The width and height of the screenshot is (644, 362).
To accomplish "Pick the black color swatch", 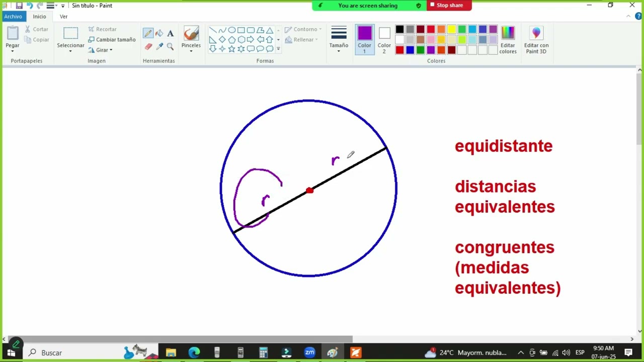I will coord(399,29).
